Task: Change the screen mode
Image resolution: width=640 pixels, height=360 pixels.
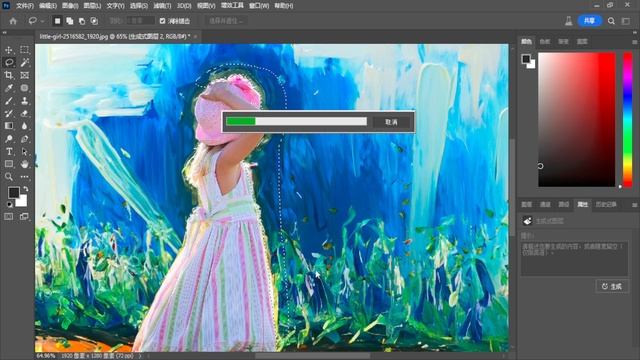Action: (24, 217)
